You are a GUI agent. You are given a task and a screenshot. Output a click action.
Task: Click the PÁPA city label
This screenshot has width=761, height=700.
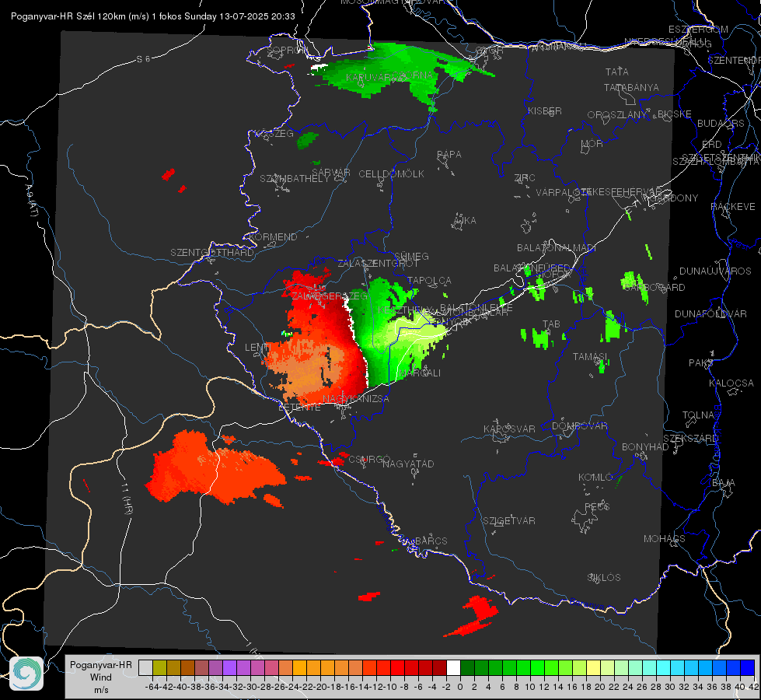click(x=449, y=155)
